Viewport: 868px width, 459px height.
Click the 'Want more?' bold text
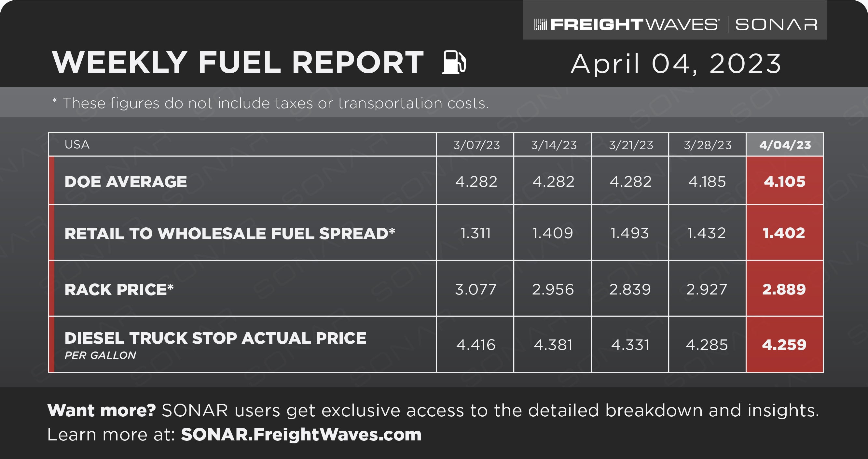(102, 410)
